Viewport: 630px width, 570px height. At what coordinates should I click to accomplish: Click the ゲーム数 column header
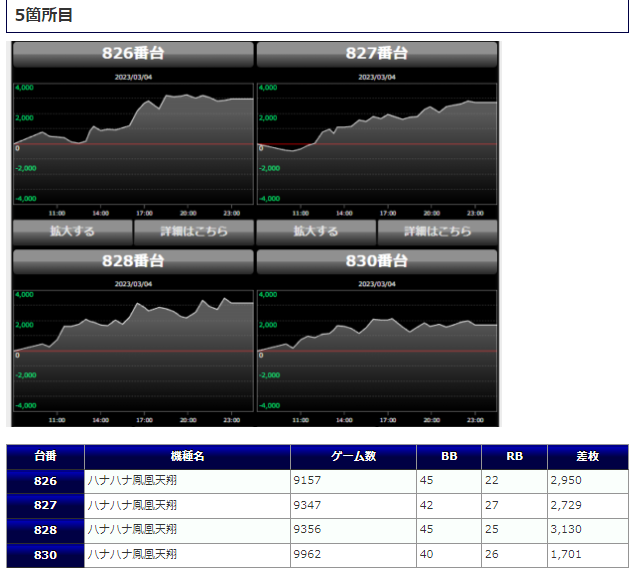point(353,456)
